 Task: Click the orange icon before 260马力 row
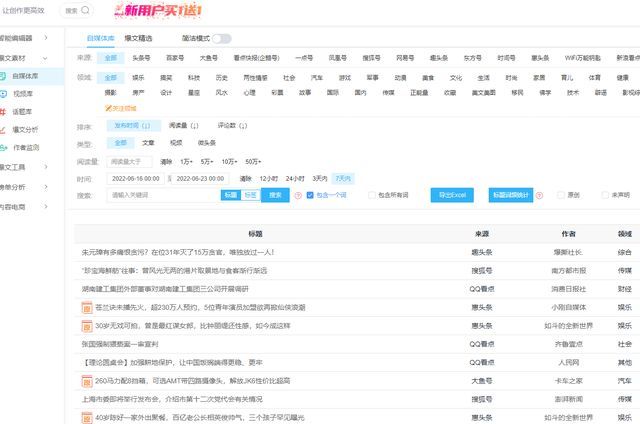pyautogui.click(x=87, y=381)
